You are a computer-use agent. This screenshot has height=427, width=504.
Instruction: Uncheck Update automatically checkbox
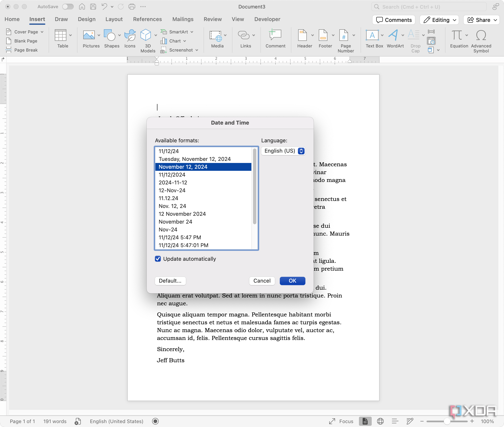pos(158,259)
